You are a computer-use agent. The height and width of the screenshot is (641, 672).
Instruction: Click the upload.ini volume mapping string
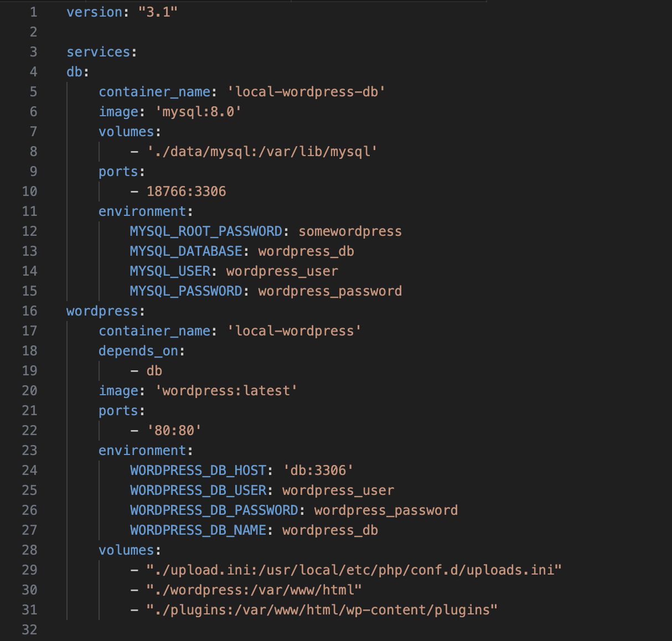click(x=354, y=570)
